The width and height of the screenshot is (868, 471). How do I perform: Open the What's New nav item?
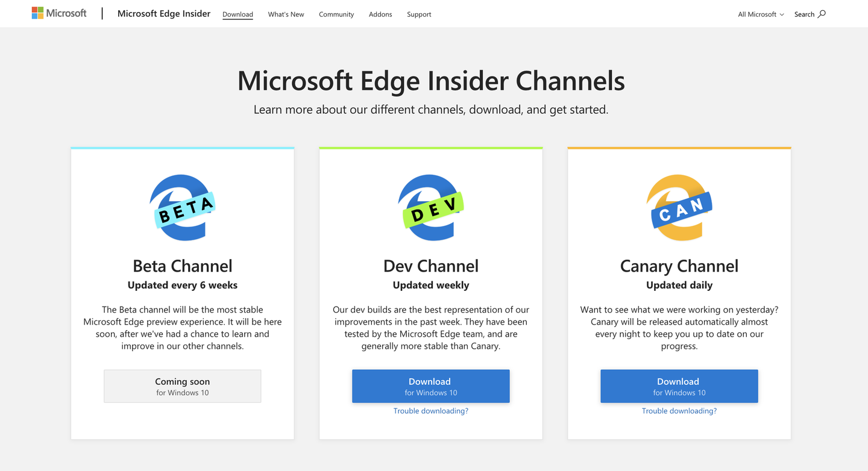(286, 14)
